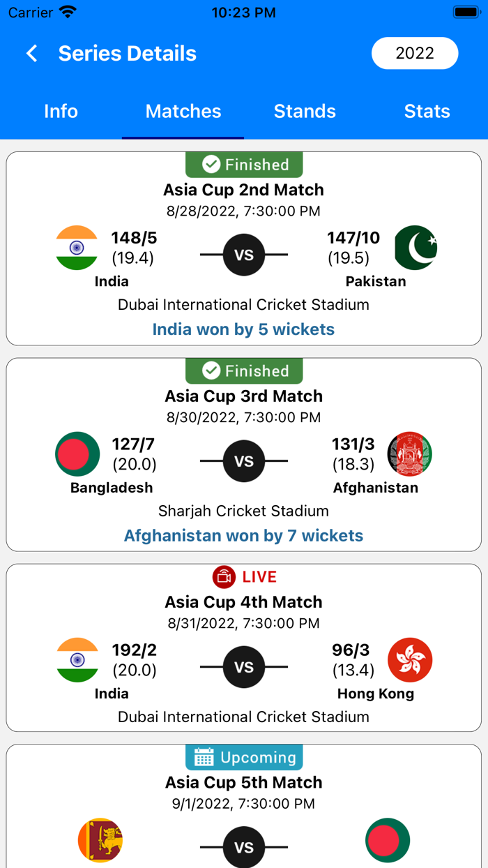
Task: Click the India won by 5 wickets link
Action: tap(243, 329)
